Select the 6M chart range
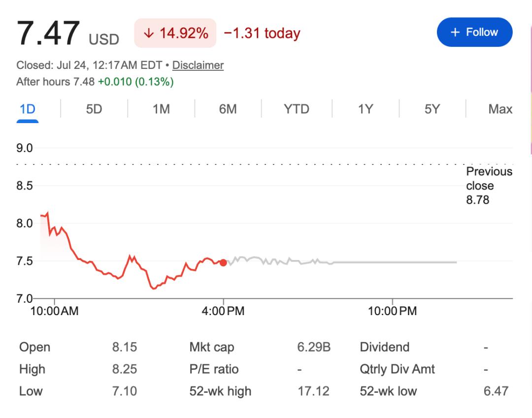532x418 pixels. pos(228,109)
